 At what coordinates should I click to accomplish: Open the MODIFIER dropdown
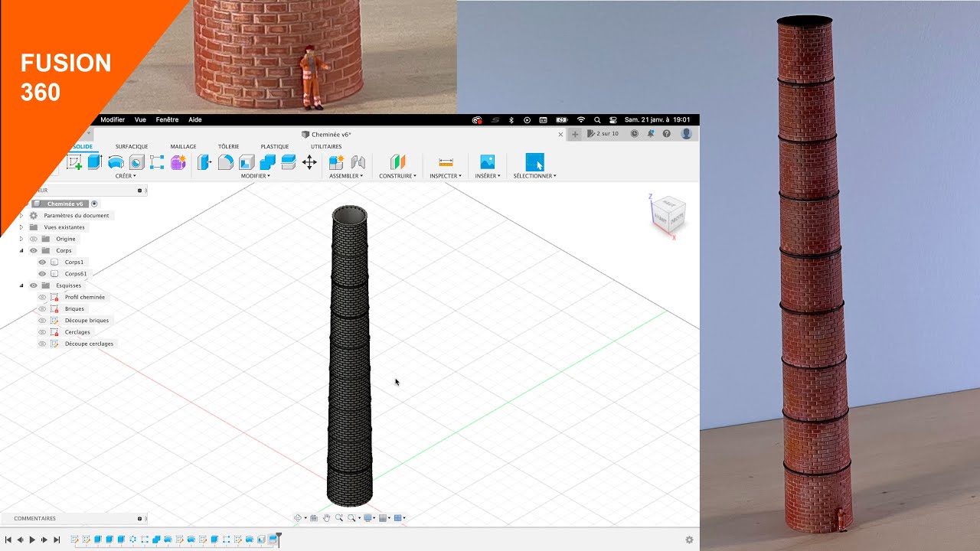256,176
